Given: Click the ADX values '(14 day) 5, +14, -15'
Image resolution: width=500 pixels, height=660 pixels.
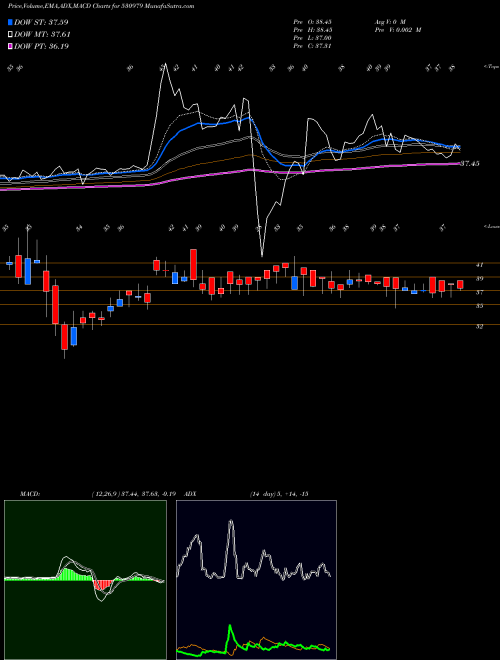Looking at the screenshot, I should pyautogui.click(x=279, y=493).
